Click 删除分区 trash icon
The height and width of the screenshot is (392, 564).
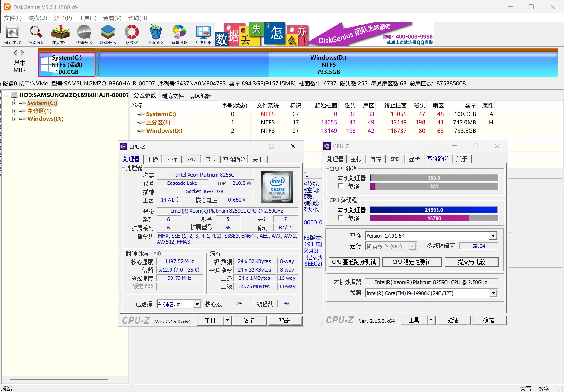point(155,35)
